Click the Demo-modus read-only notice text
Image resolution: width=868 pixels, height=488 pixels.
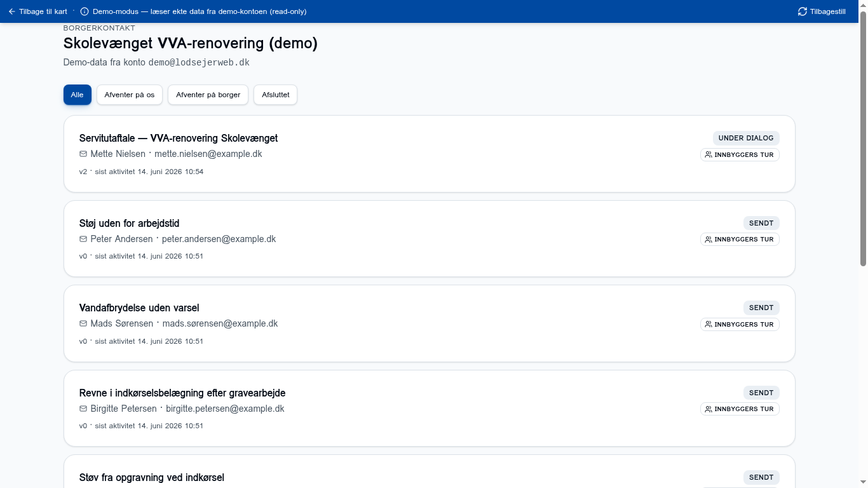pos(200,11)
